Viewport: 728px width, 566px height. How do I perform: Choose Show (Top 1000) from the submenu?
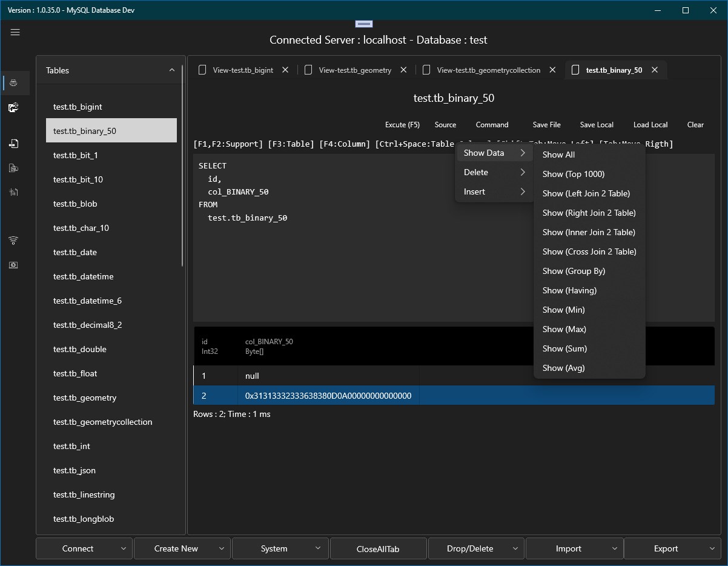click(x=573, y=174)
